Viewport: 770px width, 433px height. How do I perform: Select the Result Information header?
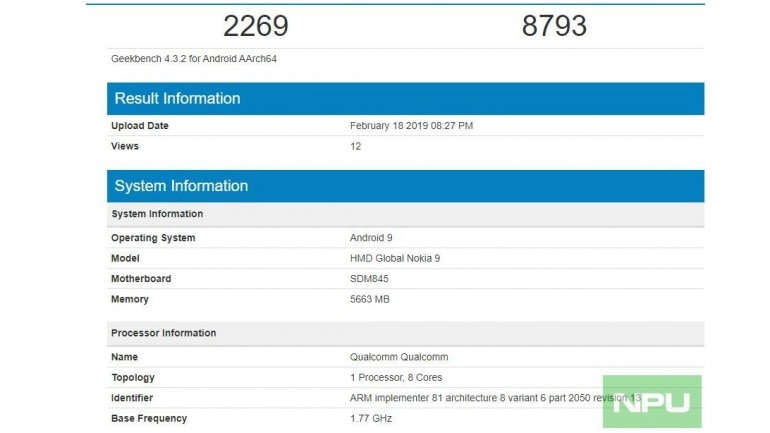(177, 98)
